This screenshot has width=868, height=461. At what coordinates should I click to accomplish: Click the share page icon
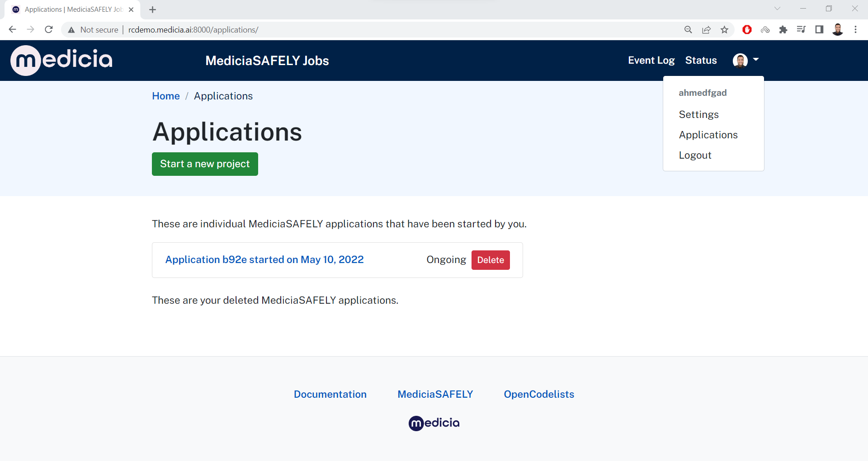(706, 30)
